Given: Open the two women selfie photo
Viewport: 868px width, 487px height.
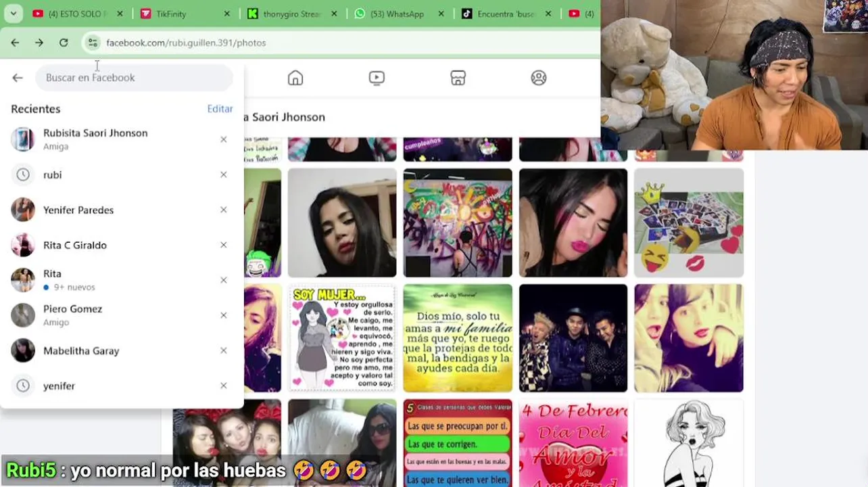Looking at the screenshot, I should tap(689, 338).
